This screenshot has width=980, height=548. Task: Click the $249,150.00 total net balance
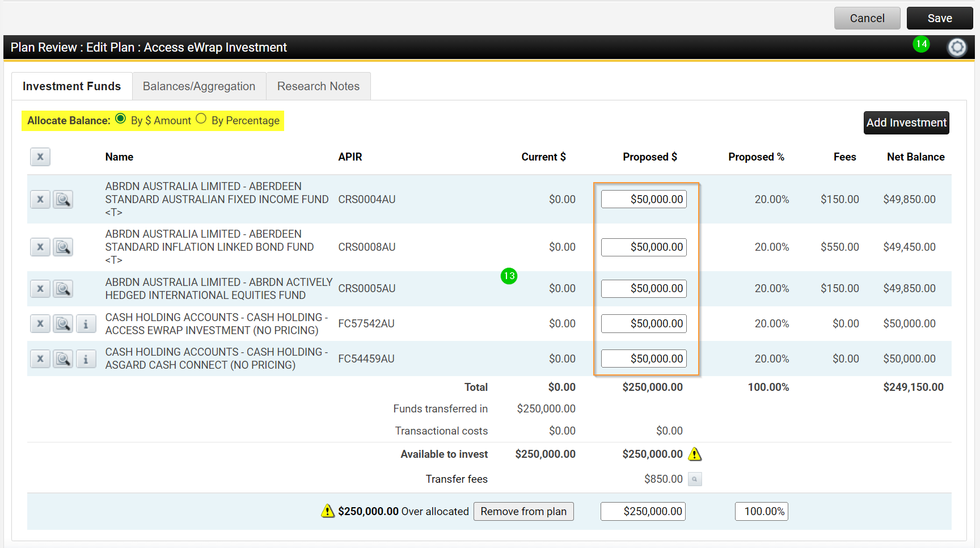[913, 387]
